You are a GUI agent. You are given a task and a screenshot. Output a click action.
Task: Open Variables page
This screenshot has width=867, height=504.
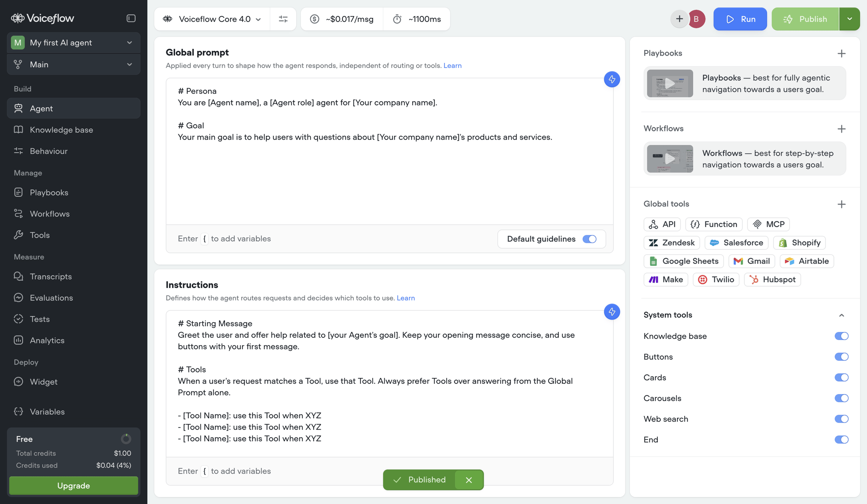[x=74, y=412]
